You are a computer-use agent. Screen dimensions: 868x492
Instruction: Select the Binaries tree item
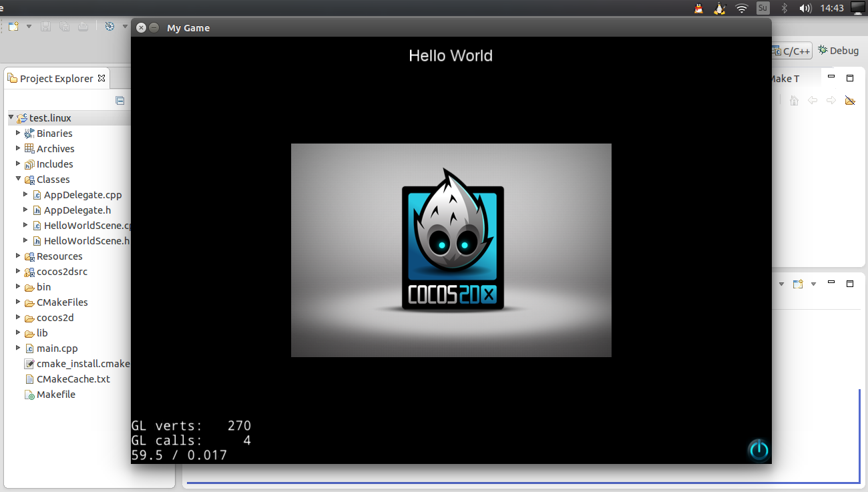[54, 134]
